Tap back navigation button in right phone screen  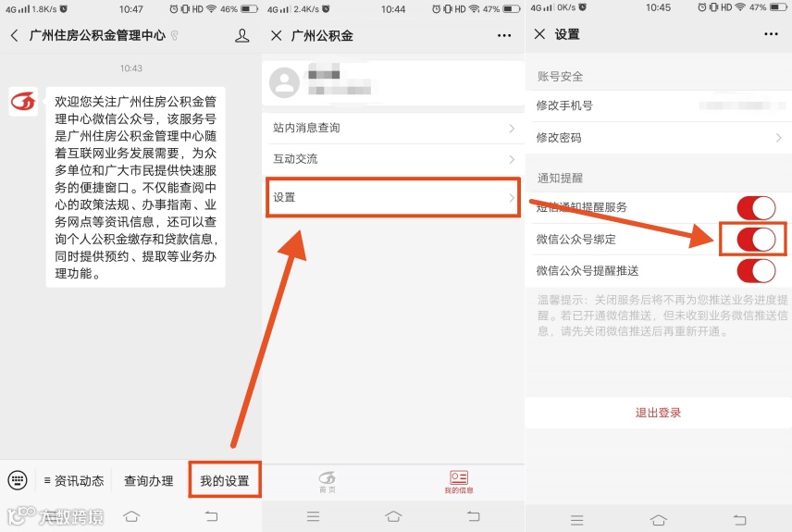coord(739,520)
